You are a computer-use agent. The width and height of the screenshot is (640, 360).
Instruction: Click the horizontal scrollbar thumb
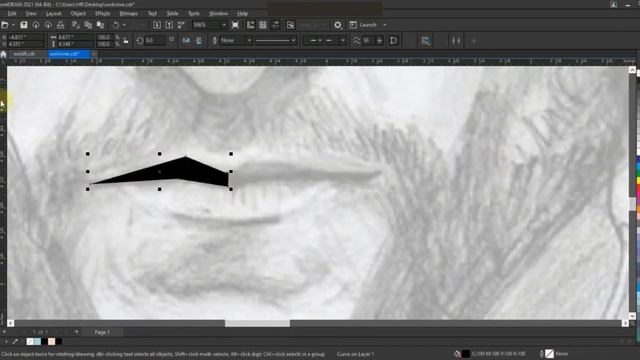tap(258, 323)
